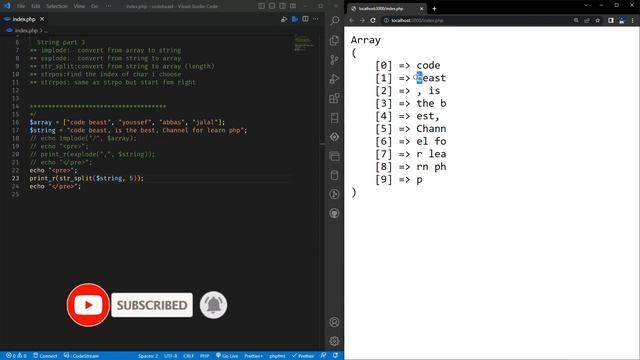Change indentation via Spaces: 2
640x360 pixels.
coord(148,356)
